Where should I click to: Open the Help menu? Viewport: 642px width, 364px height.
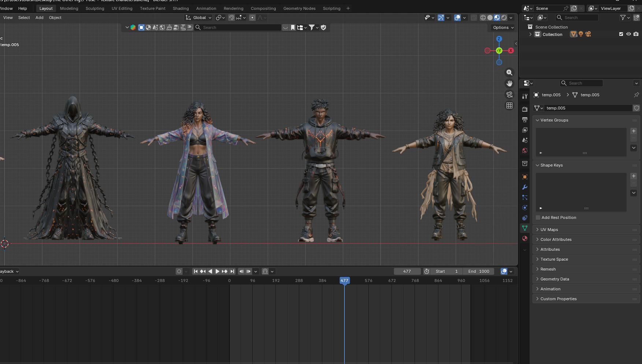23,8
